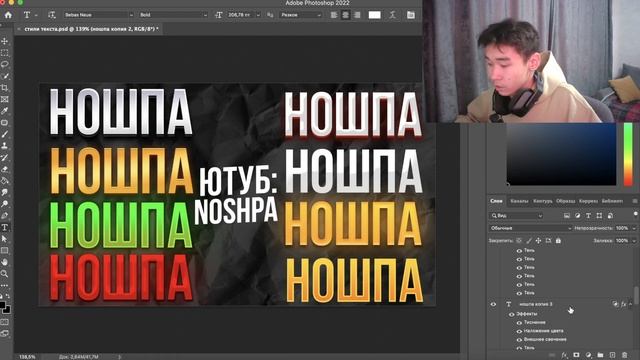The width and height of the screenshot is (640, 360).
Task: Toggle lock transparent pixels
Action: click(x=519, y=241)
